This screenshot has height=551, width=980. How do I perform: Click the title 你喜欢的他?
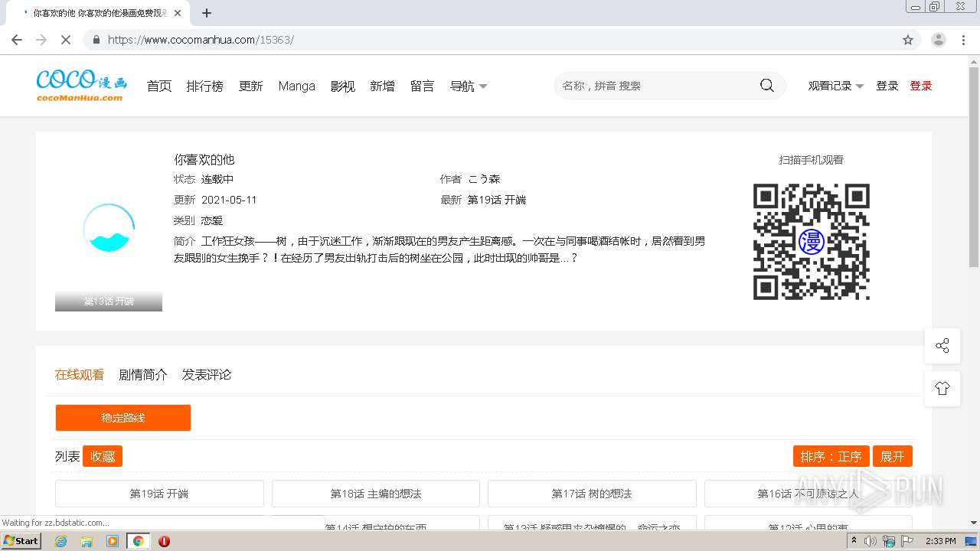tap(204, 159)
